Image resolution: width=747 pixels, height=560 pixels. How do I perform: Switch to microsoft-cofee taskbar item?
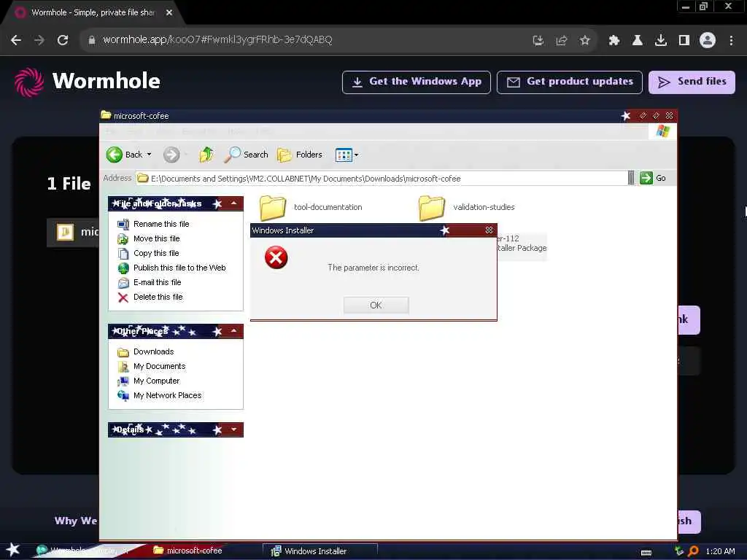pos(188,551)
